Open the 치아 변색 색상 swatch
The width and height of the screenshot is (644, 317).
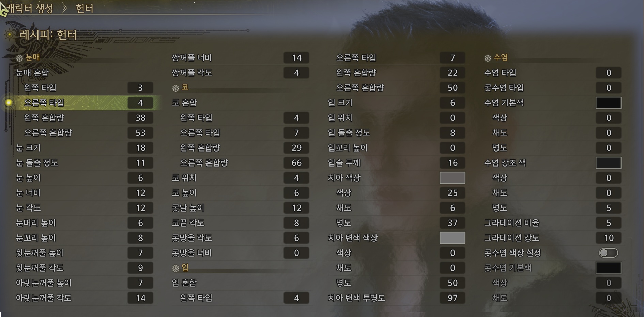coord(453,238)
